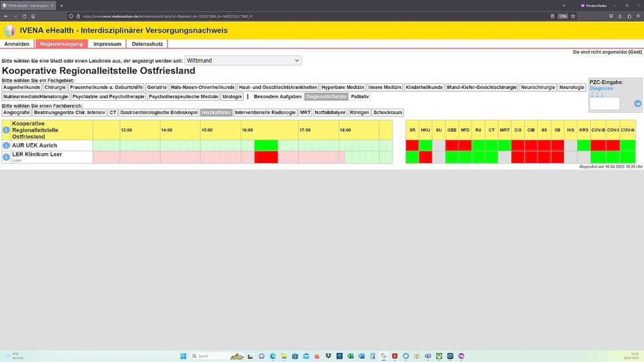Click AUR UEK Aurich hospital name
Screen dimensions: 644x362
click(x=35, y=145)
